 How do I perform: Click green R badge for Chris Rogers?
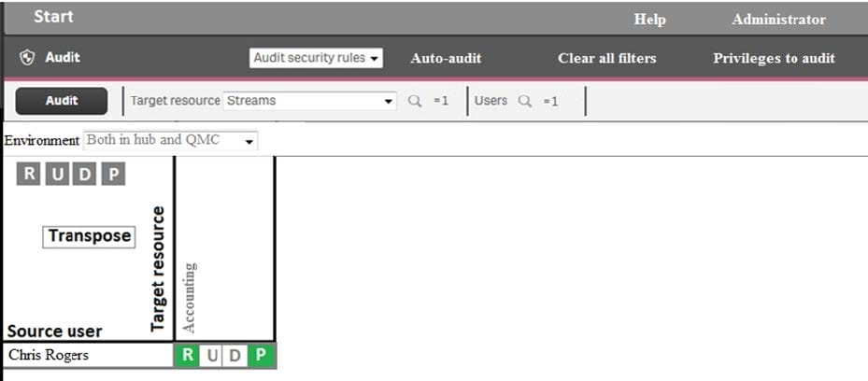[x=188, y=356]
